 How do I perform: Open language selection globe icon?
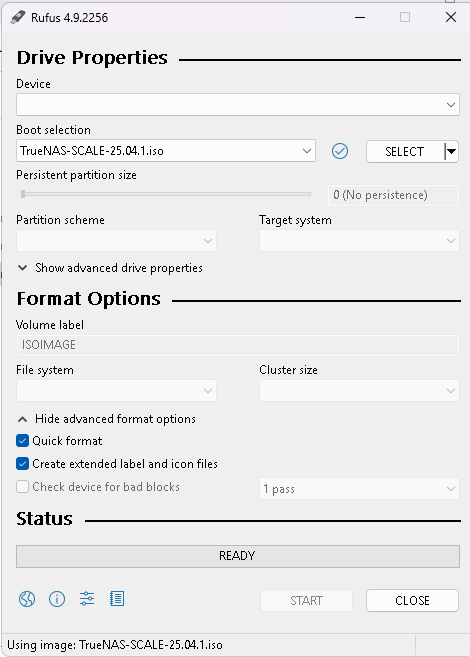point(27,599)
